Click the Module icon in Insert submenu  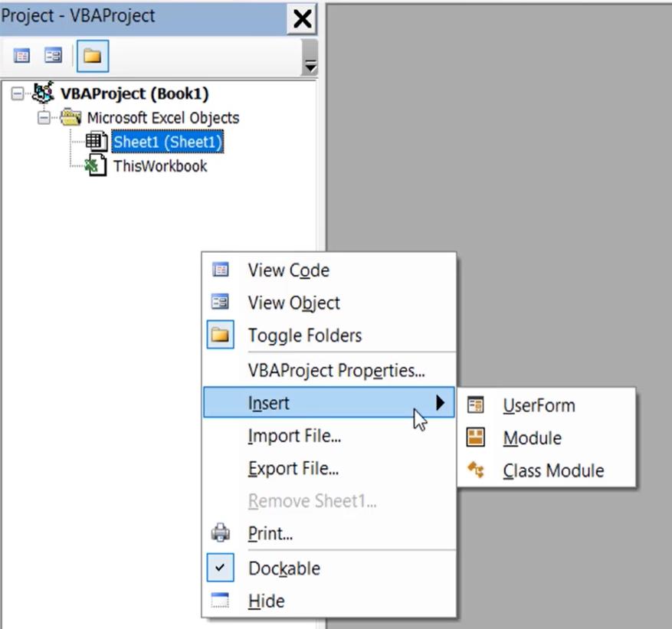point(477,437)
